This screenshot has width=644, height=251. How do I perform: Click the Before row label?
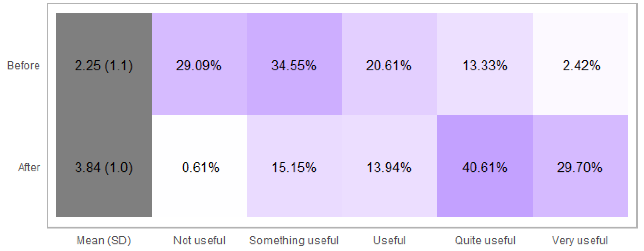click(x=23, y=66)
